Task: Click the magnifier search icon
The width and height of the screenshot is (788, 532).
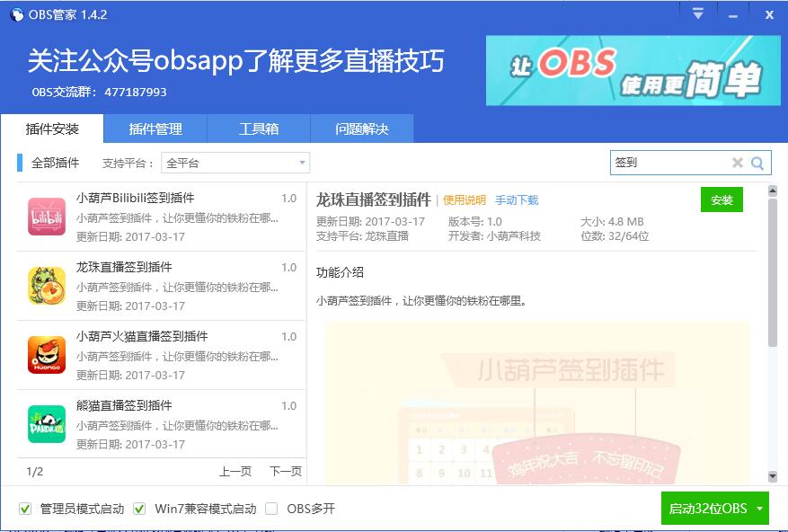Action: [757, 163]
